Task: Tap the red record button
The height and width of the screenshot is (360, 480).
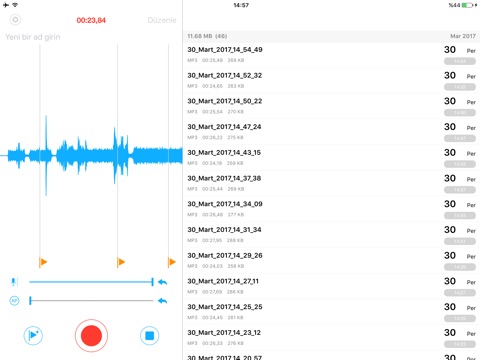Action: (91, 335)
